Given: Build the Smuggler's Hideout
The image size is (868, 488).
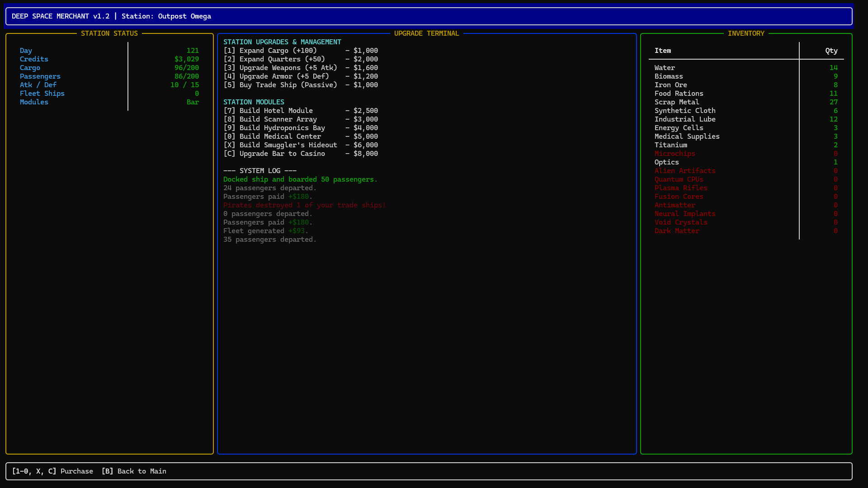Looking at the screenshot, I should click(x=301, y=145).
